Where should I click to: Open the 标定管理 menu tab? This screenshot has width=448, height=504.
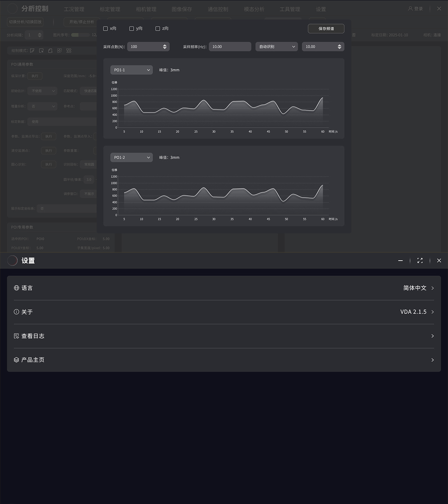click(x=110, y=9)
